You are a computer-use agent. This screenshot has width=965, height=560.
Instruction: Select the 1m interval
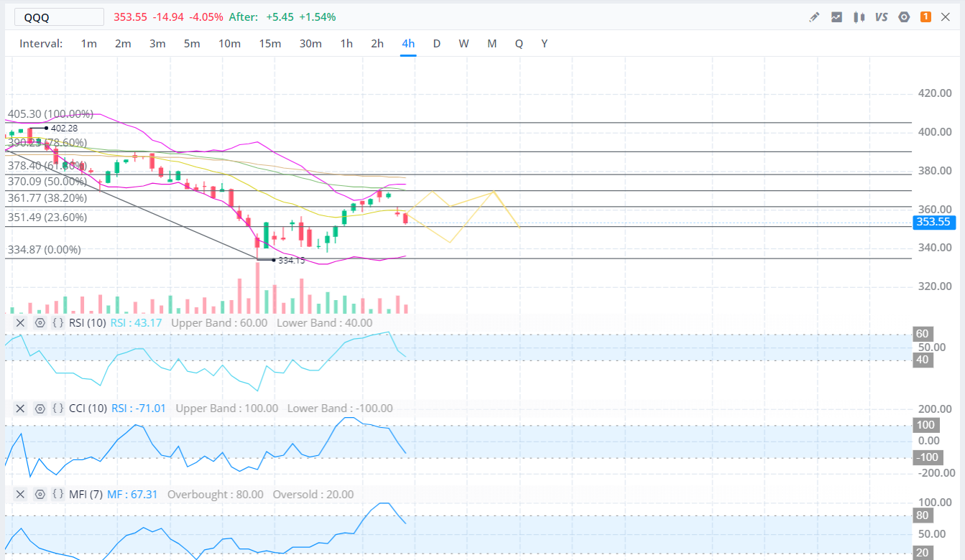(89, 44)
